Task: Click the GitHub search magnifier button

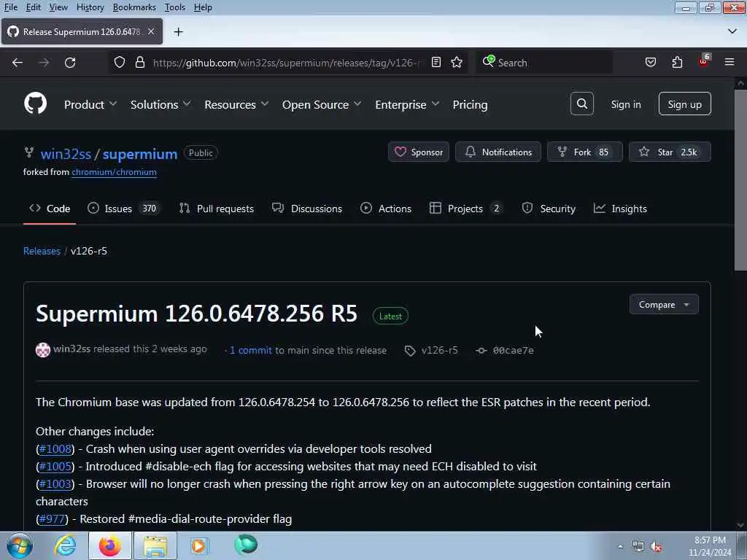Action: click(581, 104)
